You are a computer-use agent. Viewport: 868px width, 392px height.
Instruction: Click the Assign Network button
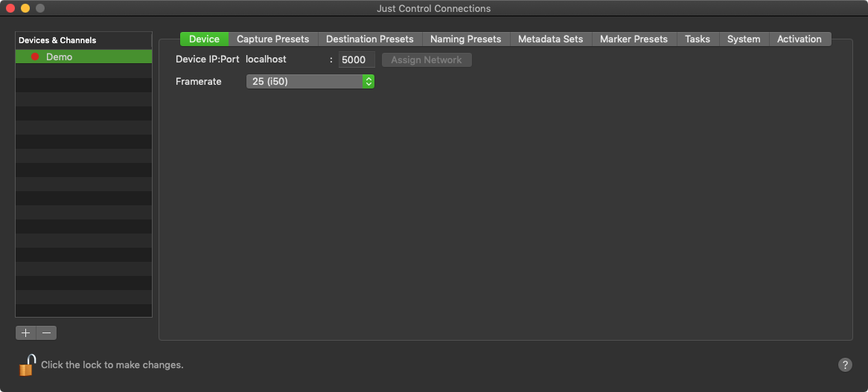tap(427, 60)
